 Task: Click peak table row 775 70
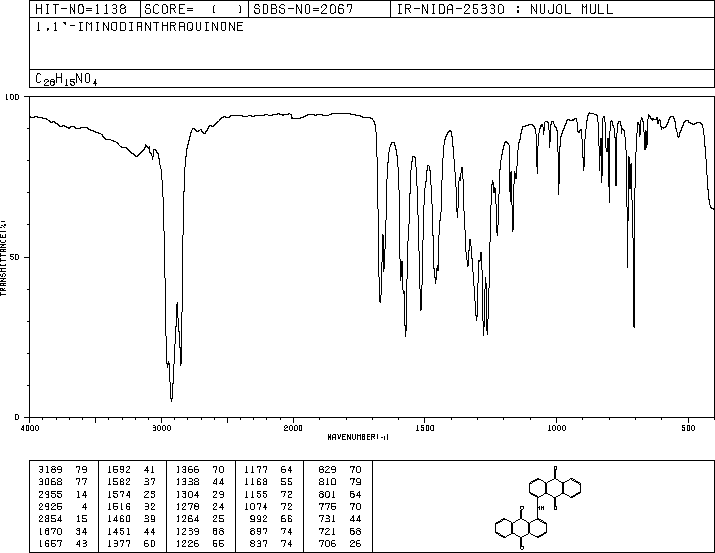pos(340,506)
